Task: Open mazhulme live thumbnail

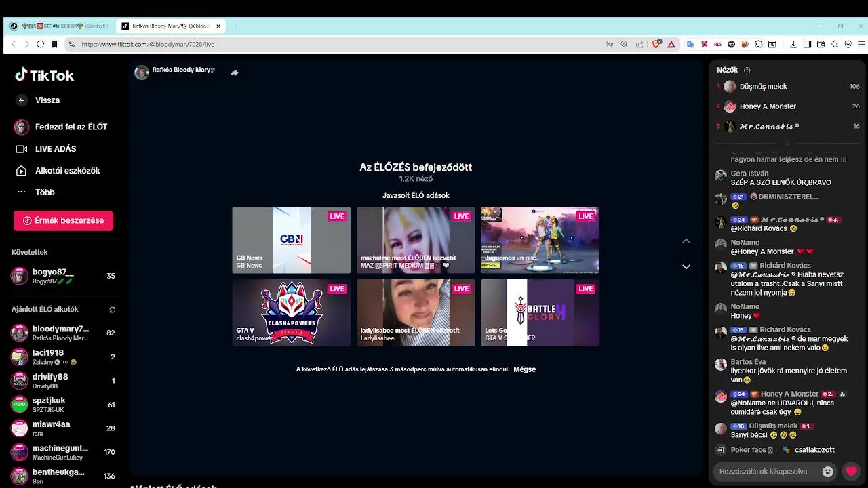Action: [416, 240]
